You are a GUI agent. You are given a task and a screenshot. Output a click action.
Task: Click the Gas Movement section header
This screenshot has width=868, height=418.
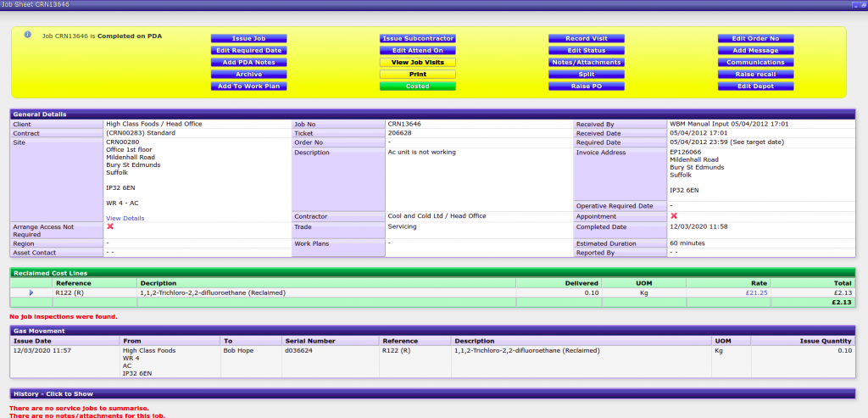point(433,331)
